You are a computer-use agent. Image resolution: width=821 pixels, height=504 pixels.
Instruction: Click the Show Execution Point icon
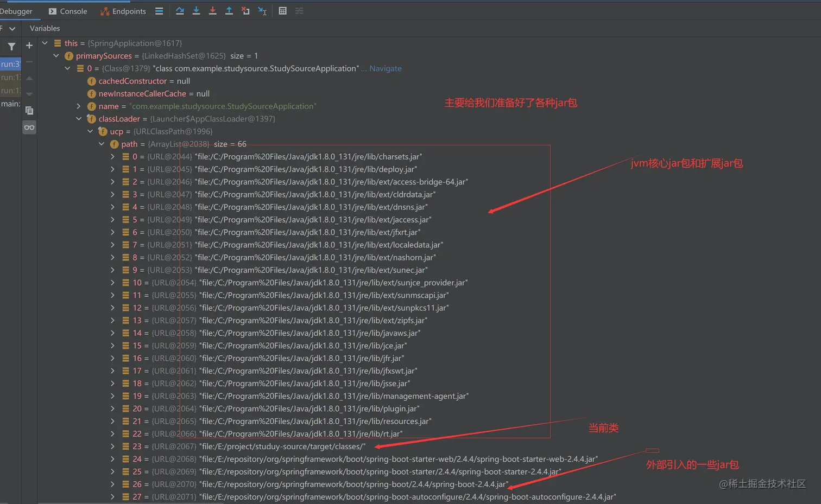pos(159,11)
